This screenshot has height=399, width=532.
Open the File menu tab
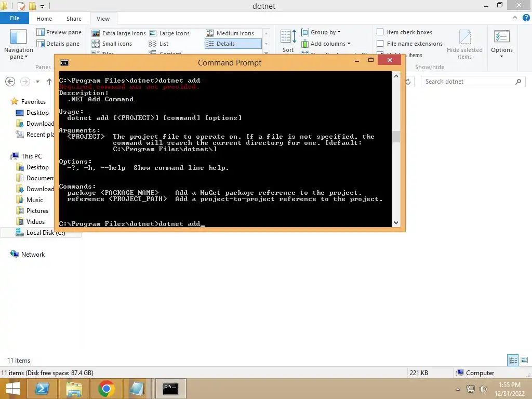click(14, 18)
